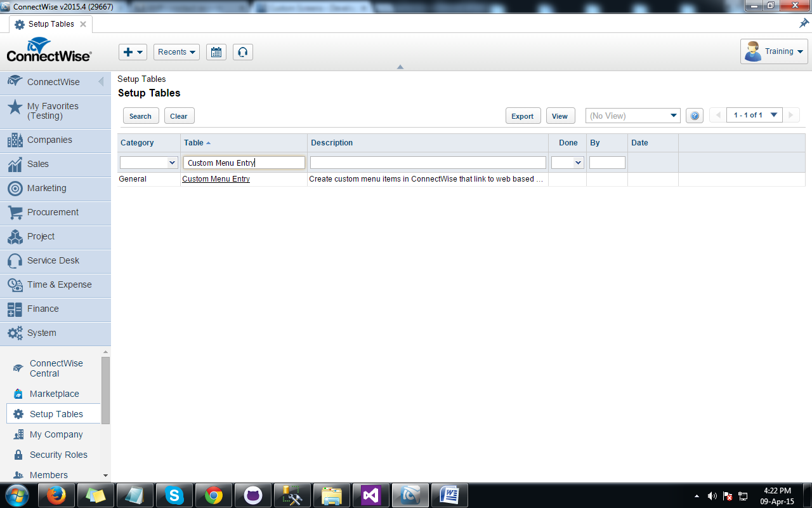Click the sidebar submenu scrollbar thumb
This screenshot has height=508, width=812.
point(105,390)
